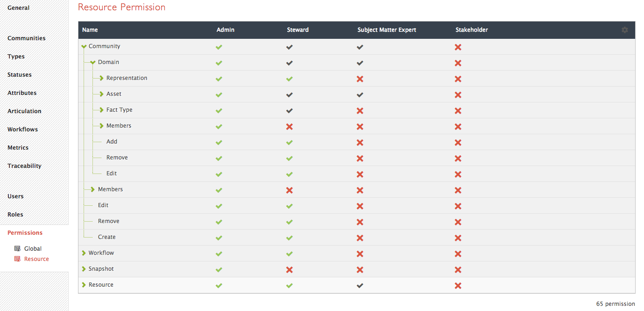Open the General settings section

(18, 8)
